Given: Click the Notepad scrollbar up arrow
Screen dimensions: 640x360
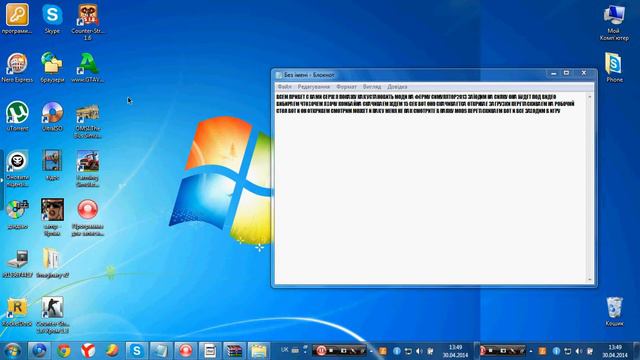Looking at the screenshot, I should (x=589, y=97).
